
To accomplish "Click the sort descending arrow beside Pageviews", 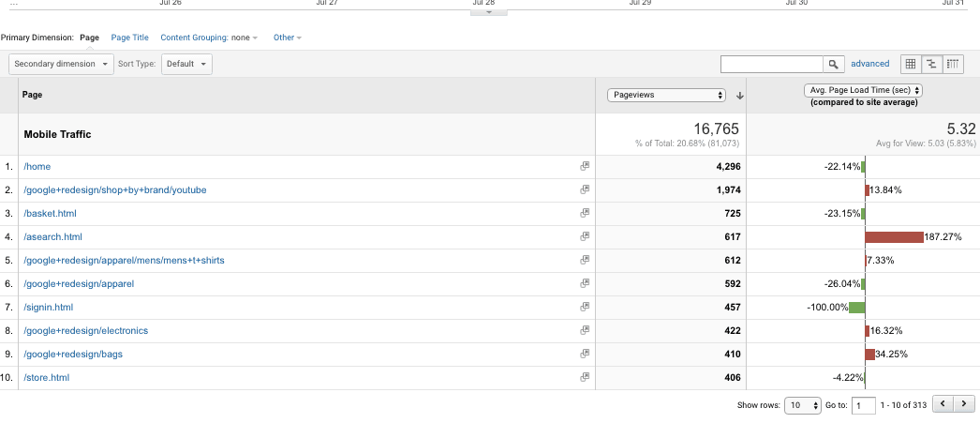I will [740, 96].
